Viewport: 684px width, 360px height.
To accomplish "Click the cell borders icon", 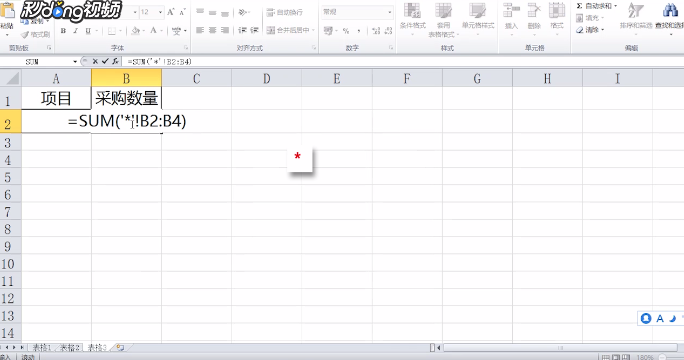I will coord(112,31).
